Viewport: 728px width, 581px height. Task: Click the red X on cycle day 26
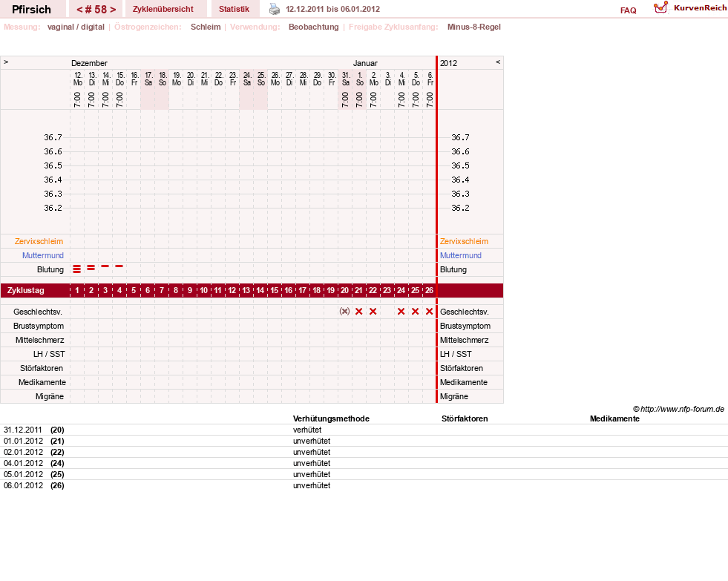pos(430,312)
